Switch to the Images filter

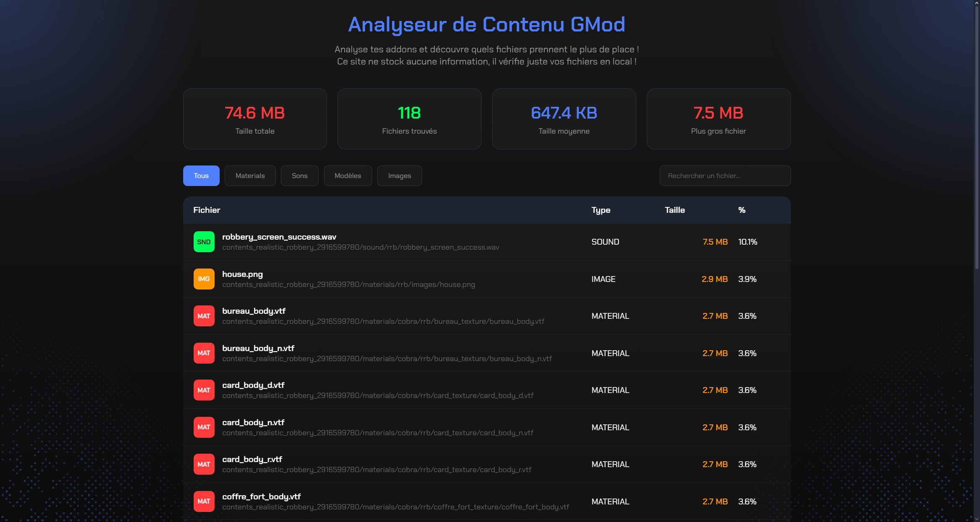coord(399,176)
